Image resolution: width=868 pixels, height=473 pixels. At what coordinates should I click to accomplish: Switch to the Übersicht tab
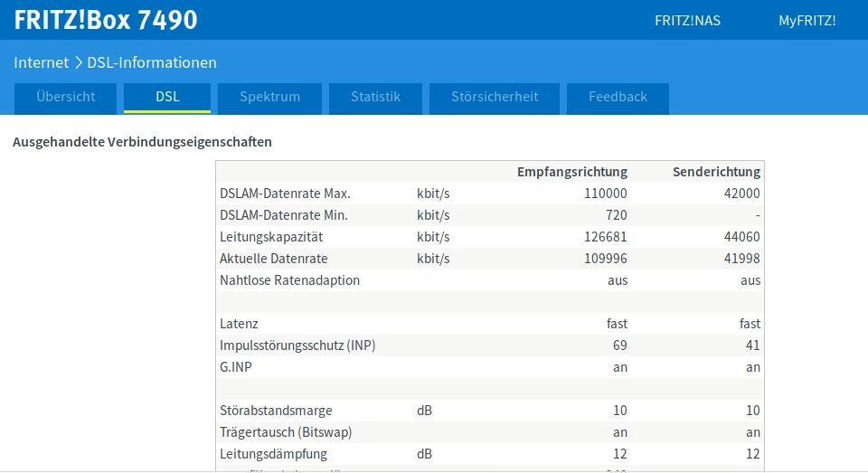(66, 98)
